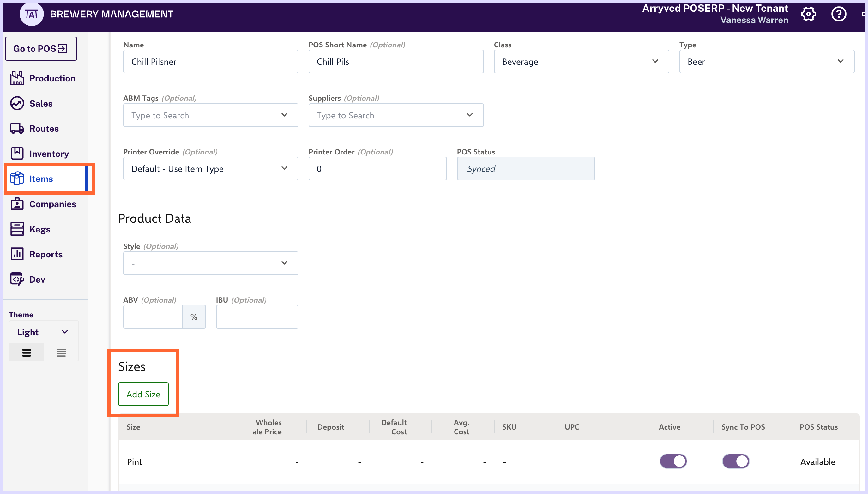The width and height of the screenshot is (868, 494).
Task: Open the help question mark icon
Action: [x=839, y=14]
